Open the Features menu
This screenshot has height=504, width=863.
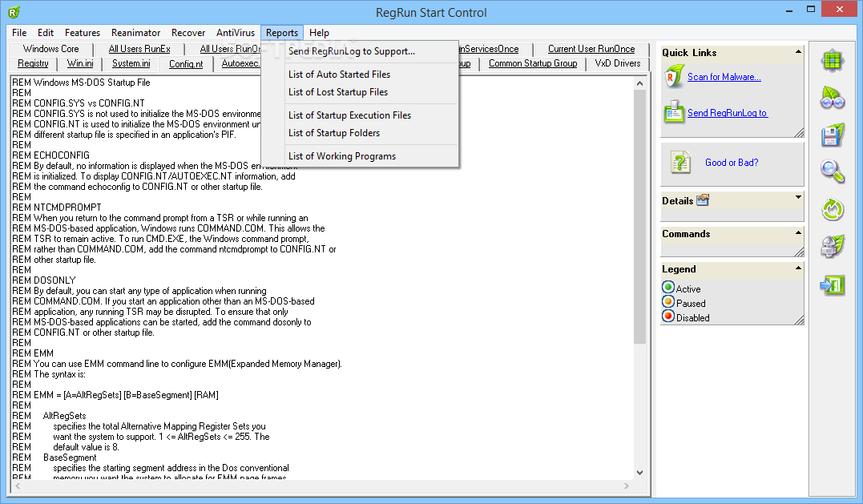pos(83,33)
